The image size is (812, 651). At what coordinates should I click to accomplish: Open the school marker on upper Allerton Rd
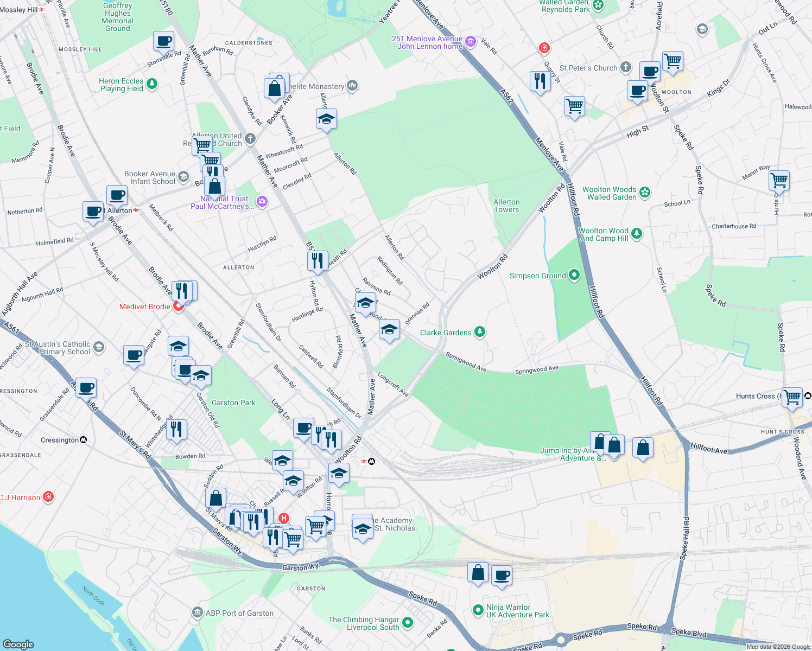[x=326, y=119]
